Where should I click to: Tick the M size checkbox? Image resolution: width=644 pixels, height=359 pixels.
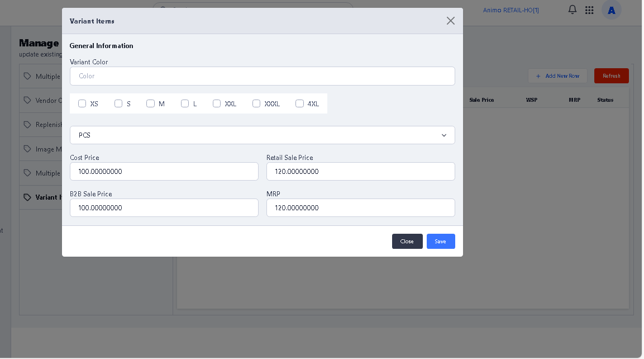click(x=150, y=103)
